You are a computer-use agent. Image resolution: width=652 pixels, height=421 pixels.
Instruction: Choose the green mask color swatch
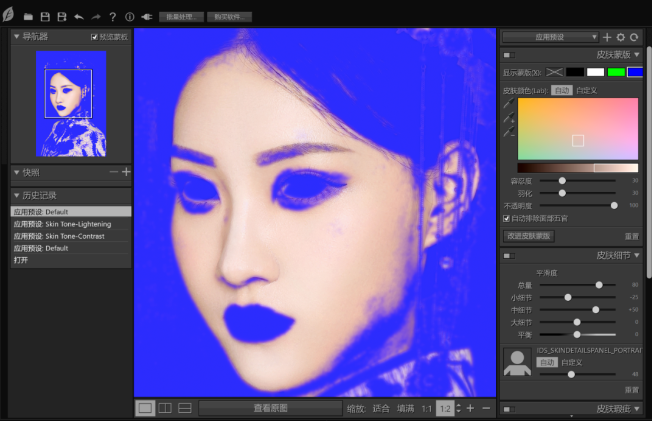616,72
